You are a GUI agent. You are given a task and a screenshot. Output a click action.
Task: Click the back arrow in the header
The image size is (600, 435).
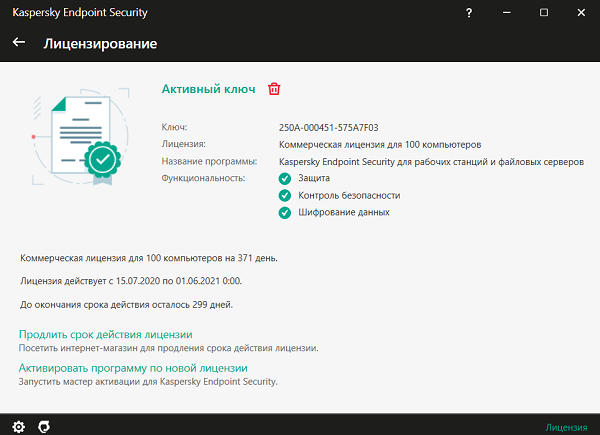pyautogui.click(x=18, y=44)
